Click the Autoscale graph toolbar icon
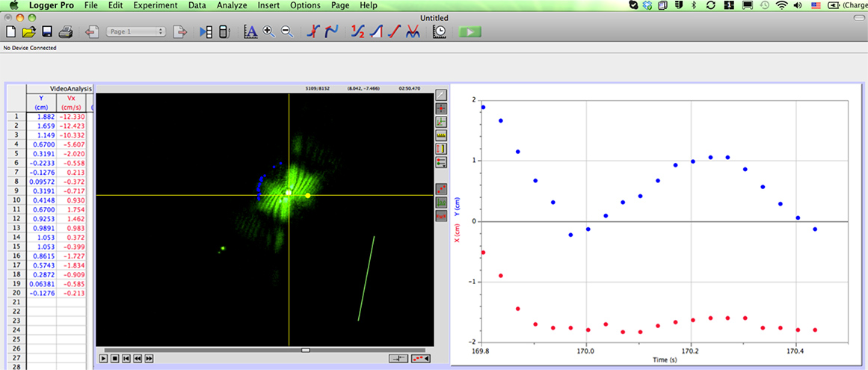 point(250,32)
